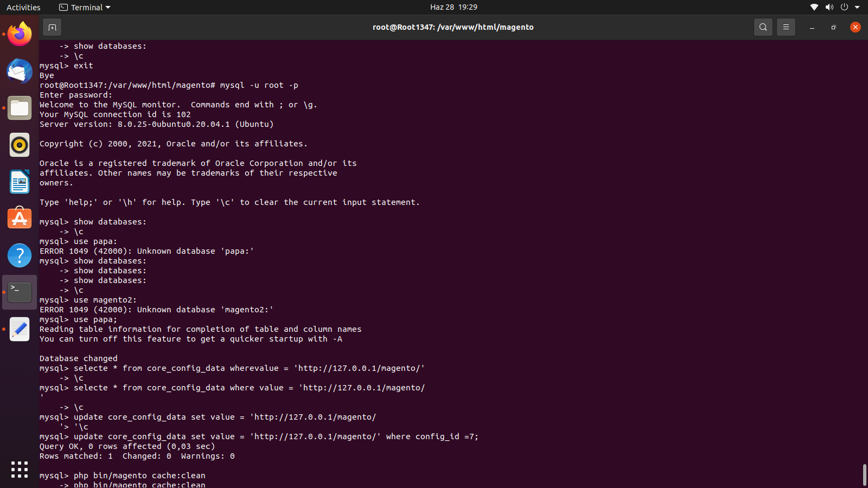Click the terminal scrollbar thumb
The width and height of the screenshot is (868, 488).
tap(864, 475)
